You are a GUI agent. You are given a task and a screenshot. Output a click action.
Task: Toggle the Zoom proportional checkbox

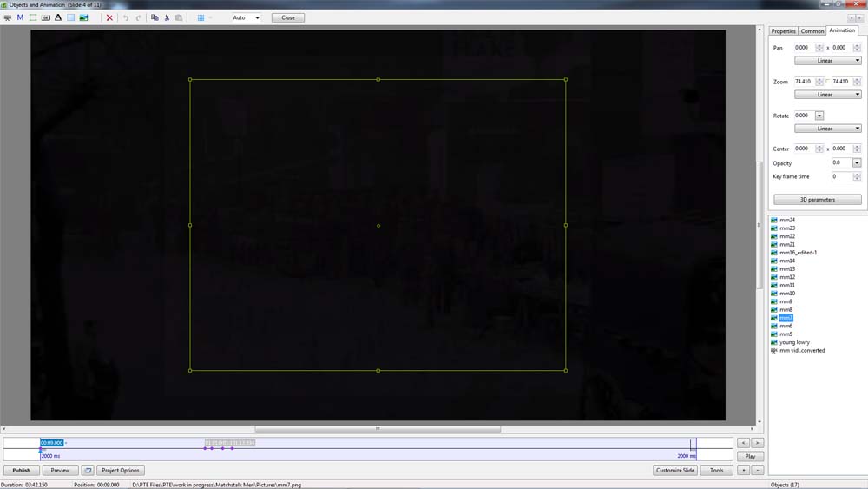pyautogui.click(x=827, y=82)
